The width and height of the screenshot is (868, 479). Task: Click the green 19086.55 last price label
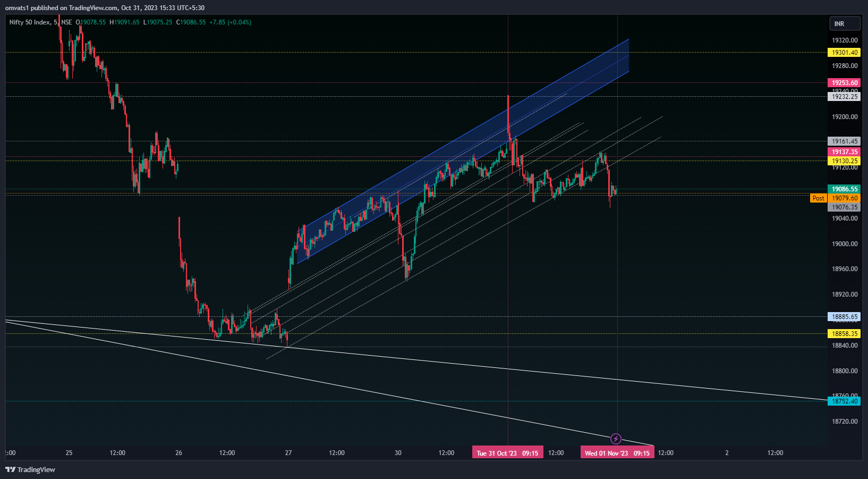[x=844, y=189]
